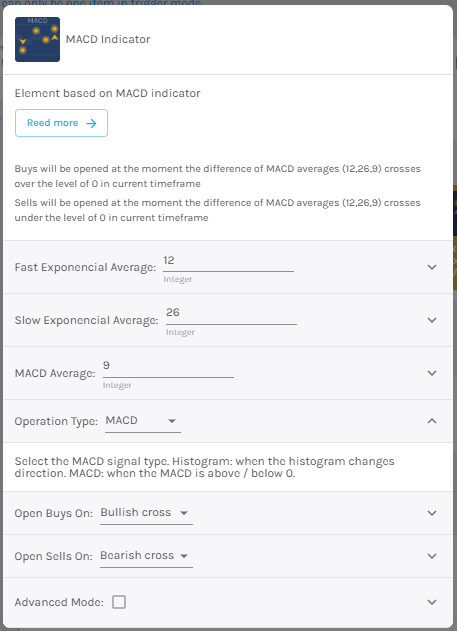Expand the Slow Exponencial Average help chevron
Image resolution: width=457 pixels, height=631 pixels.
(432, 320)
